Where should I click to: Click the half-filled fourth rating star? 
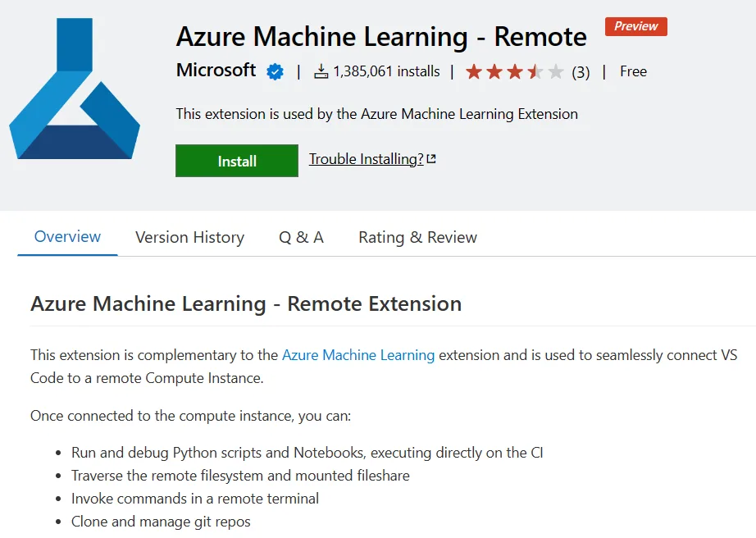click(535, 72)
